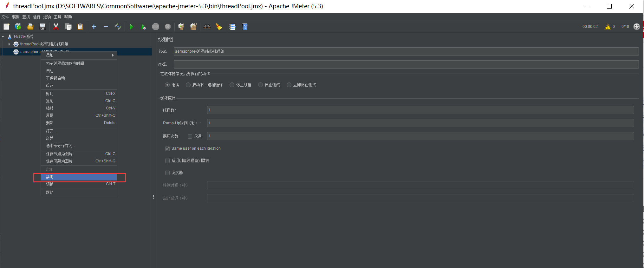
Task: Click the 线程数 input field
Action: tap(420, 110)
